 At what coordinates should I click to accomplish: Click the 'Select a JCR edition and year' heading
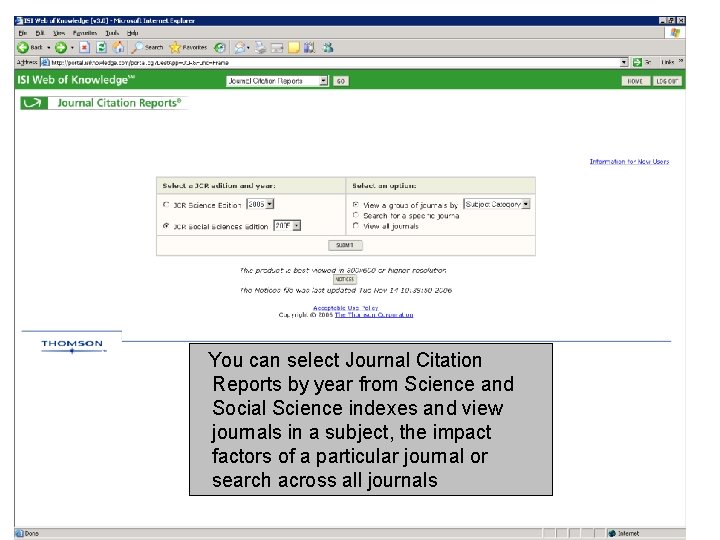click(219, 186)
